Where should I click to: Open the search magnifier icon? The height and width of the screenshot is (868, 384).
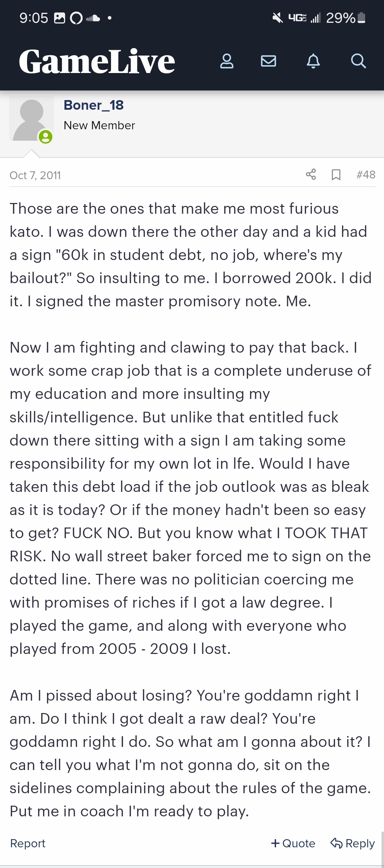point(358,61)
